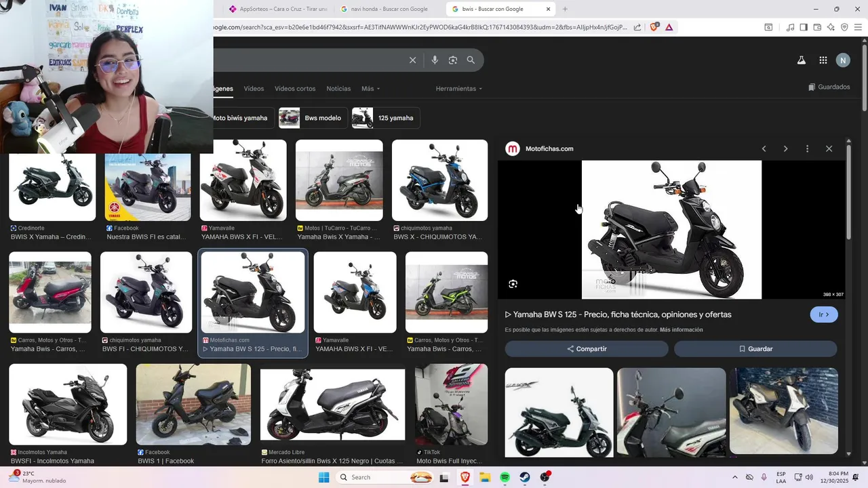868x488 pixels.
Task: Switch to the Noticias tab
Action: click(x=338, y=89)
